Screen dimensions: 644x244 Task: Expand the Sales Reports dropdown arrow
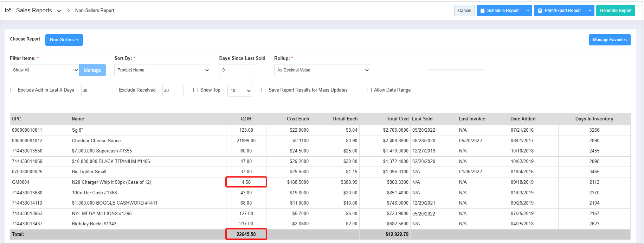pos(59,11)
